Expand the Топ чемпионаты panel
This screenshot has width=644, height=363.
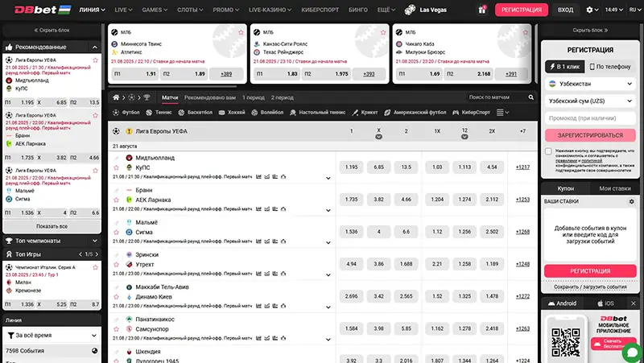point(95,241)
